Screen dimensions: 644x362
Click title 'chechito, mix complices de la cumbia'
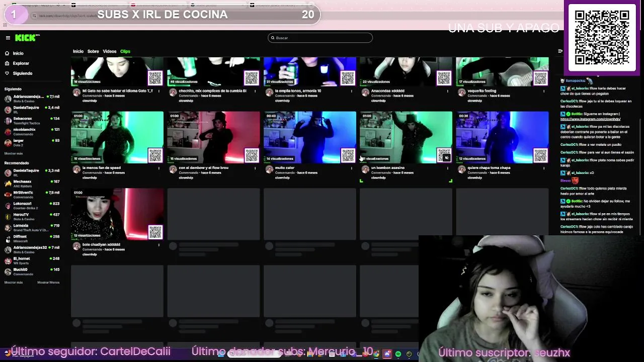coord(212,91)
